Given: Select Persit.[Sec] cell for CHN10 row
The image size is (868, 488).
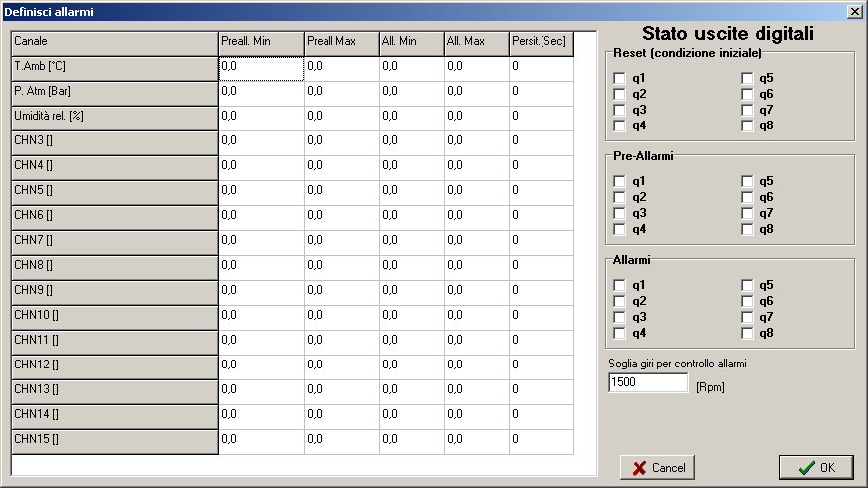Looking at the screenshot, I should click(541, 316).
